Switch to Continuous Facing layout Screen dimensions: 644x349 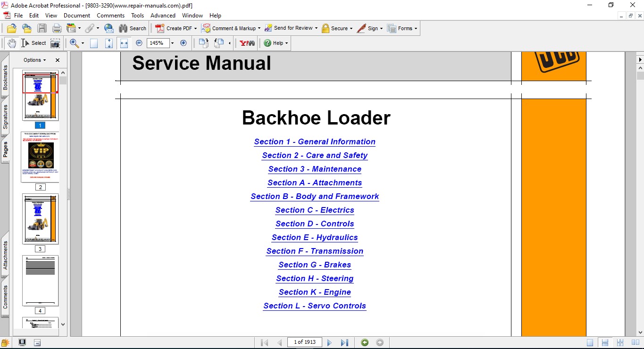coord(620,342)
